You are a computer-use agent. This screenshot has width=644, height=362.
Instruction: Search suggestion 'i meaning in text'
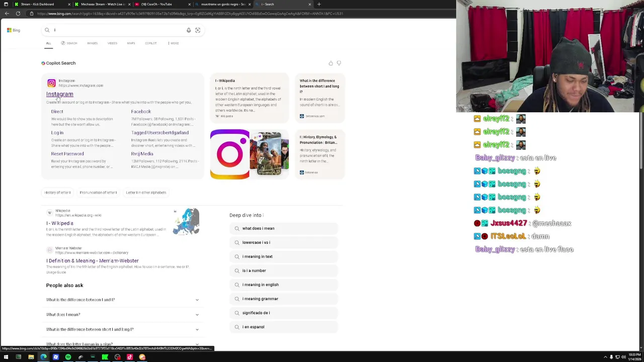click(284, 256)
